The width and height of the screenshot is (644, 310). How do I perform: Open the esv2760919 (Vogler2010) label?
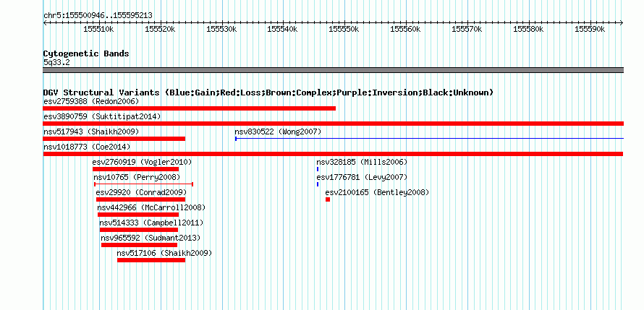click(x=142, y=162)
